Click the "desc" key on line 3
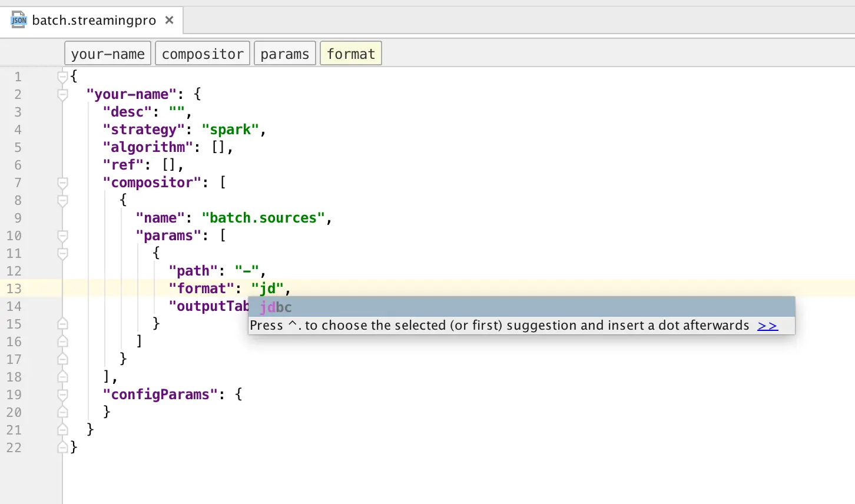 [x=127, y=112]
